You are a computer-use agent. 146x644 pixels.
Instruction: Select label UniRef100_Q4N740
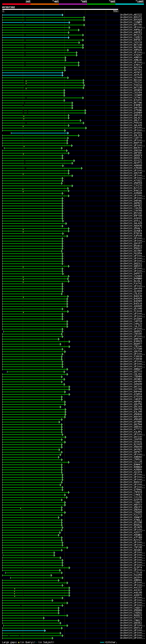131,339
